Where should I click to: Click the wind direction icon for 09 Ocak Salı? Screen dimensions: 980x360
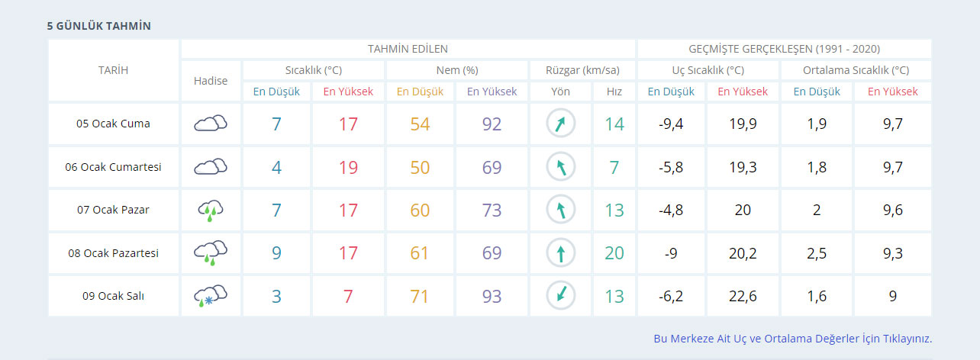[561, 296]
